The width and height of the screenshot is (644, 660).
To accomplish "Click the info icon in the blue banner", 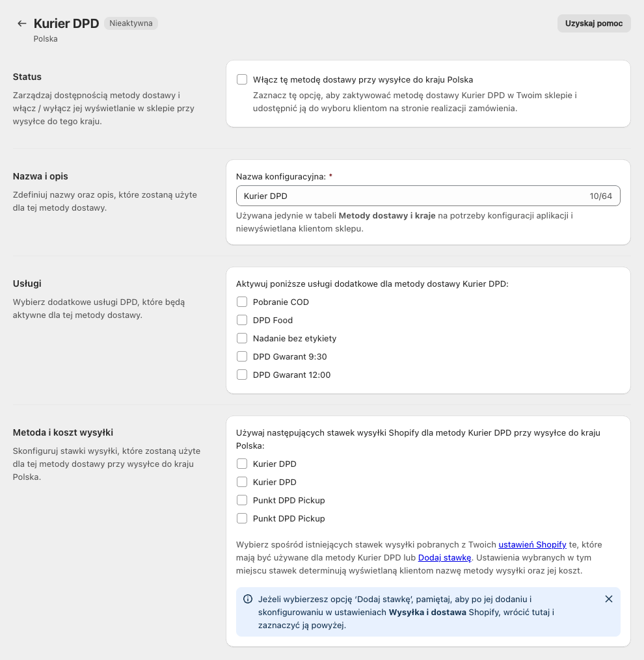I will (x=248, y=599).
